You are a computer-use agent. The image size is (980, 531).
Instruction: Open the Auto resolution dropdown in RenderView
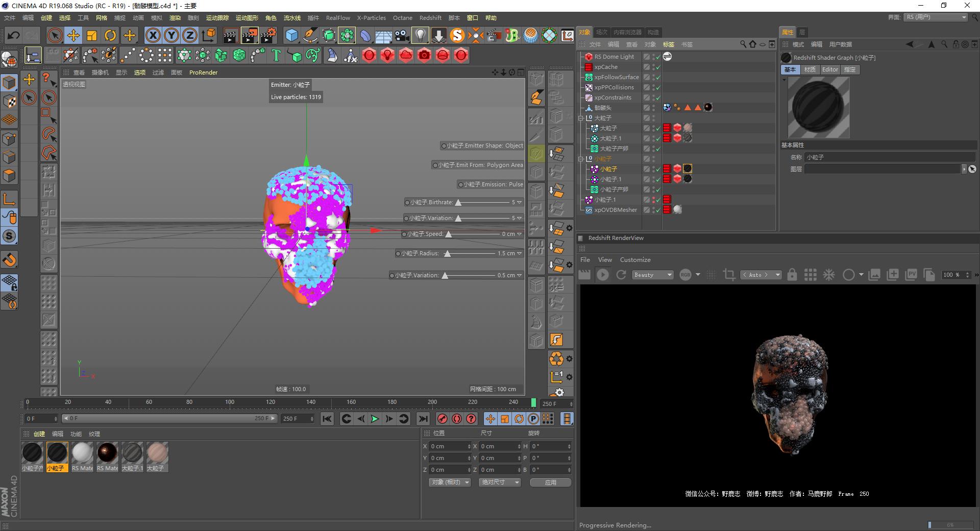point(761,275)
